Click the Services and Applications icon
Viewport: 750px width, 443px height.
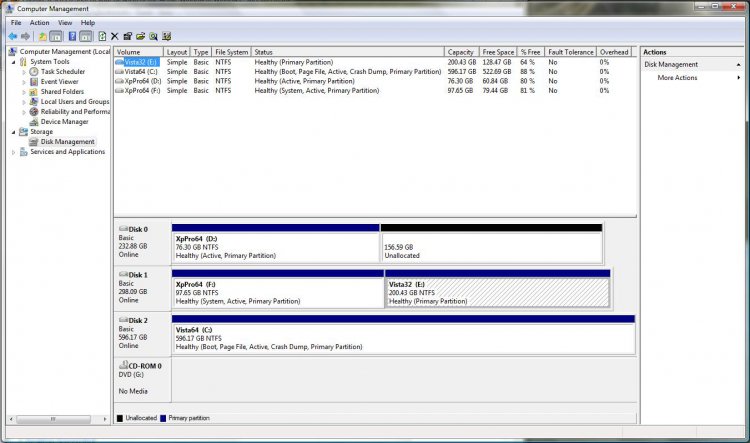point(23,152)
